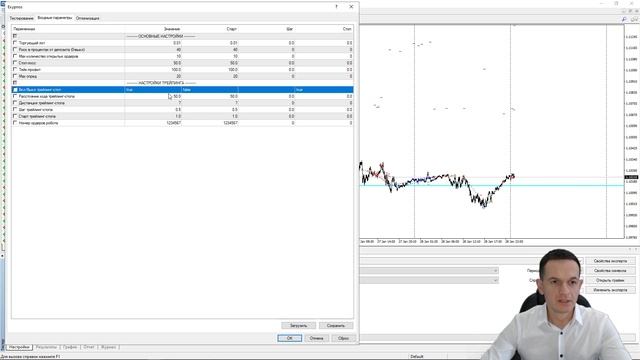The width and height of the screenshot is (640, 360).
Task: Enable optimization checkbox for Тейк-профит
Action: tap(15, 69)
